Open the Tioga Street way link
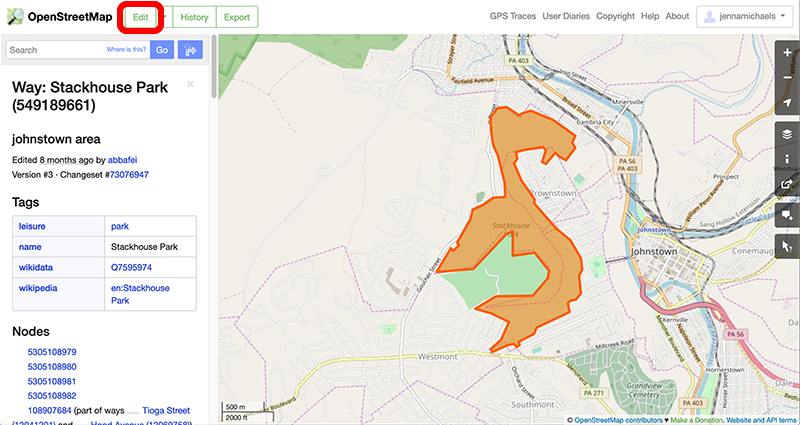This screenshot has height=425, width=800. (166, 410)
